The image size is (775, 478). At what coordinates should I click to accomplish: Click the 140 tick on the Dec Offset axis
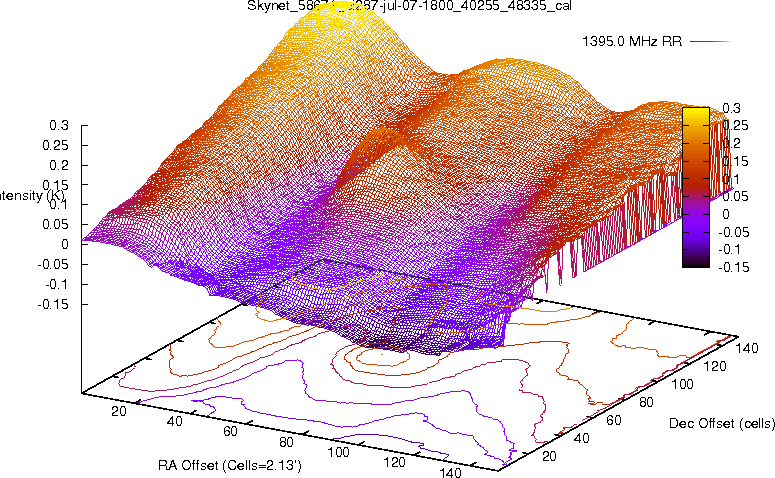click(x=747, y=348)
